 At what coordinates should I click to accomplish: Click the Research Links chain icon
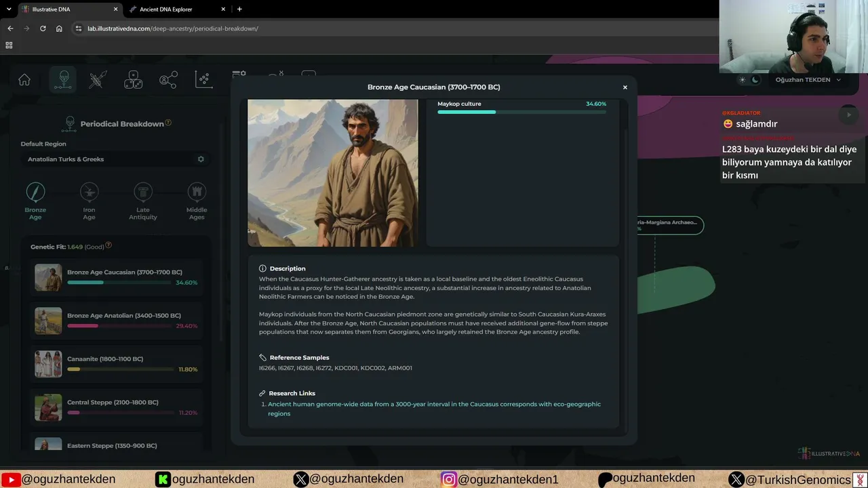point(262,393)
